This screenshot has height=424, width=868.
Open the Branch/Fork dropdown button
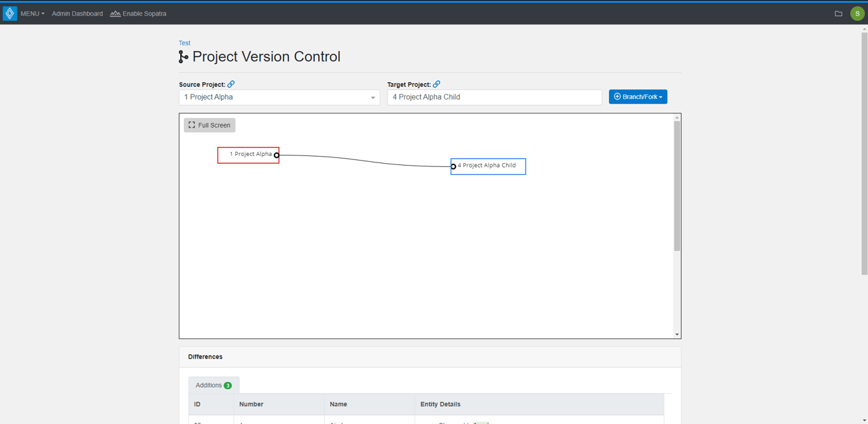tap(638, 97)
